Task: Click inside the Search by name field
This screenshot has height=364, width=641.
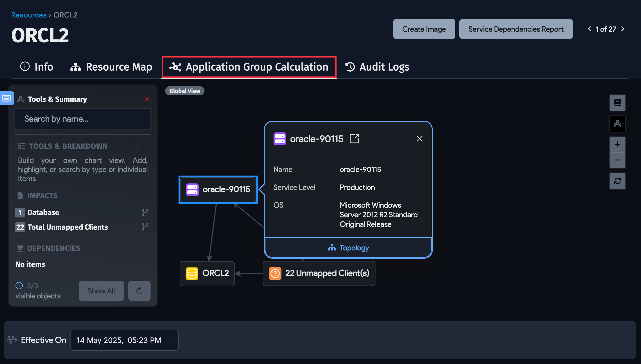Action: click(x=83, y=119)
